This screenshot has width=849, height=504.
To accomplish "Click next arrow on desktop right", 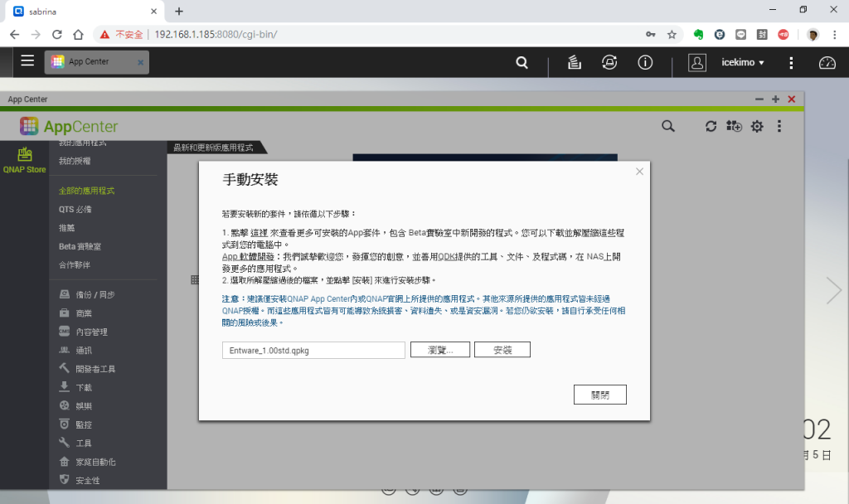I will pyautogui.click(x=834, y=291).
